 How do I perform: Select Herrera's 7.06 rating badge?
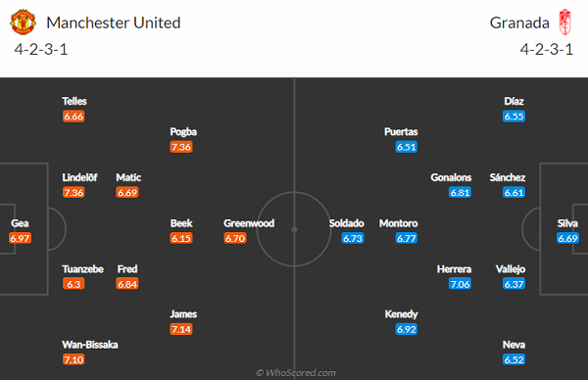pos(461,284)
